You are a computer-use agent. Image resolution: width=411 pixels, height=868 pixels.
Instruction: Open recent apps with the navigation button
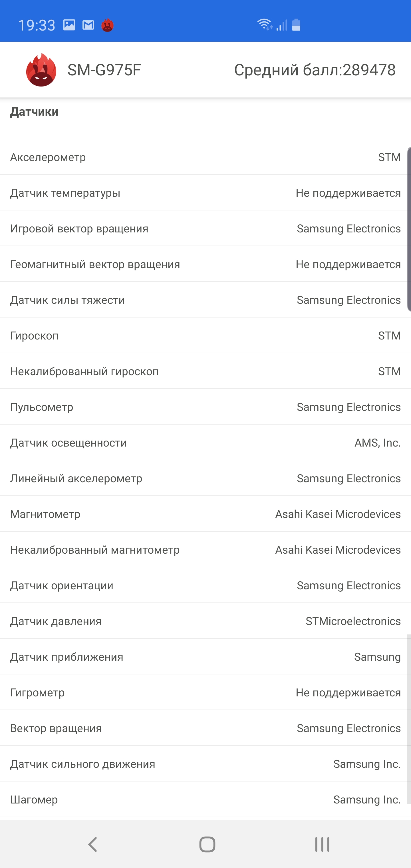click(x=322, y=844)
